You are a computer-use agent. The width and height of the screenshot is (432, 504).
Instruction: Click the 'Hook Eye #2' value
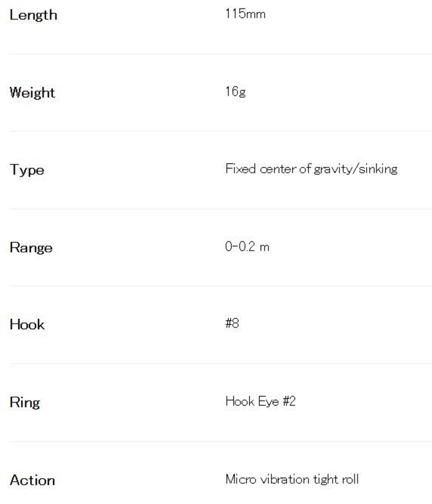pos(260,401)
